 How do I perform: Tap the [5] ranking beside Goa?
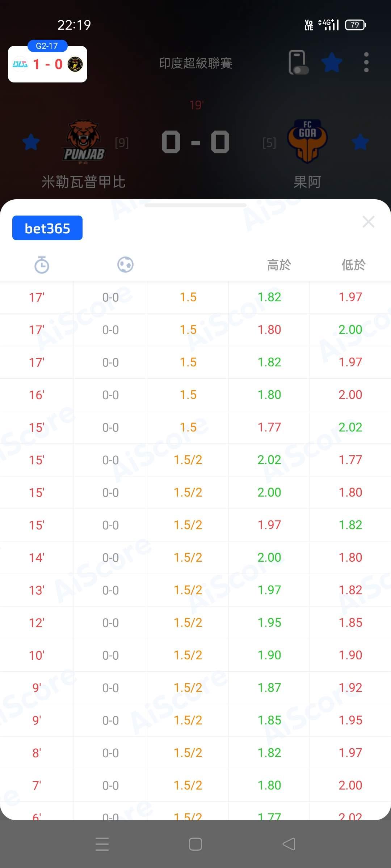click(x=269, y=143)
